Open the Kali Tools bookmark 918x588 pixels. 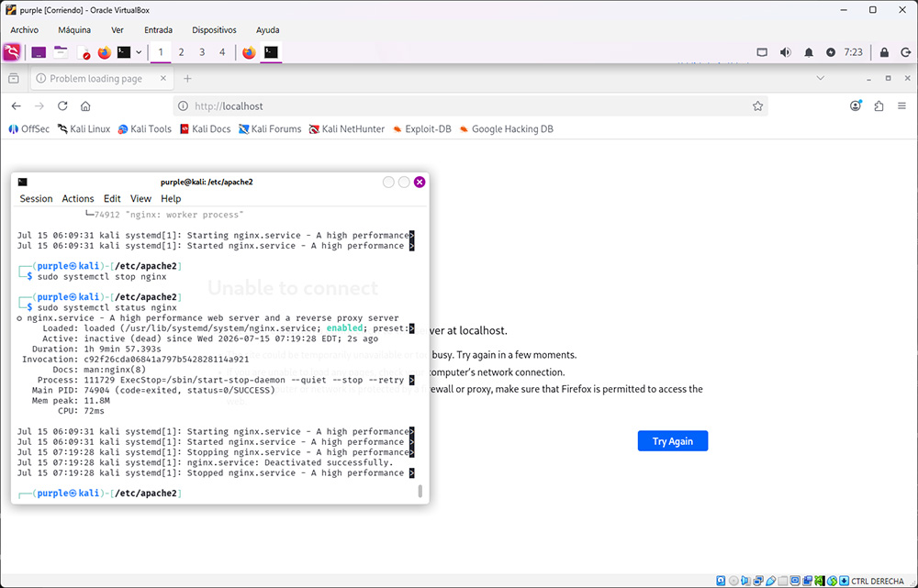(145, 128)
